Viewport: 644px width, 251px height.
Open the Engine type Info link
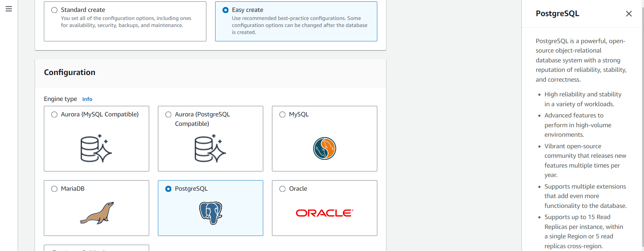[x=87, y=99]
